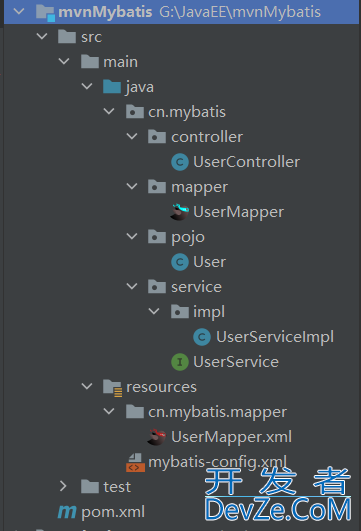Click the mybatis-config.xml file icon

135,463
